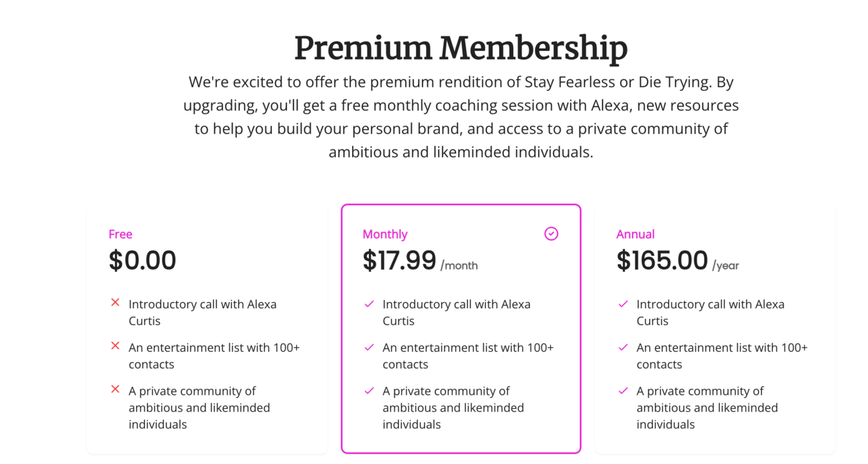Click checkmark beside Monthly private community
This screenshot has width=868, height=464.
(x=369, y=391)
